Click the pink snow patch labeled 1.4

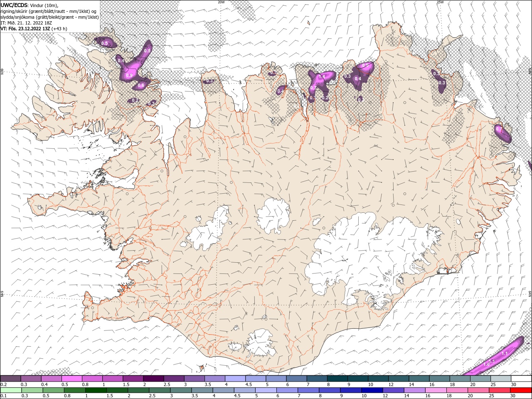[x=322, y=78]
